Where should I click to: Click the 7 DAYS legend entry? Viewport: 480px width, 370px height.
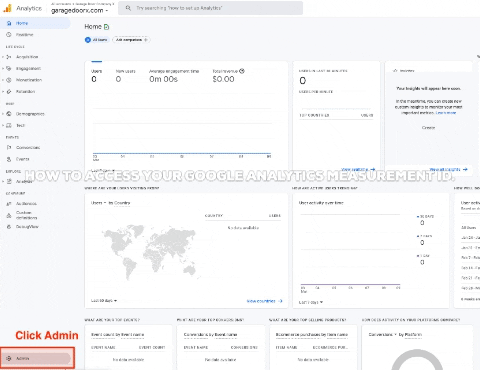(424, 240)
